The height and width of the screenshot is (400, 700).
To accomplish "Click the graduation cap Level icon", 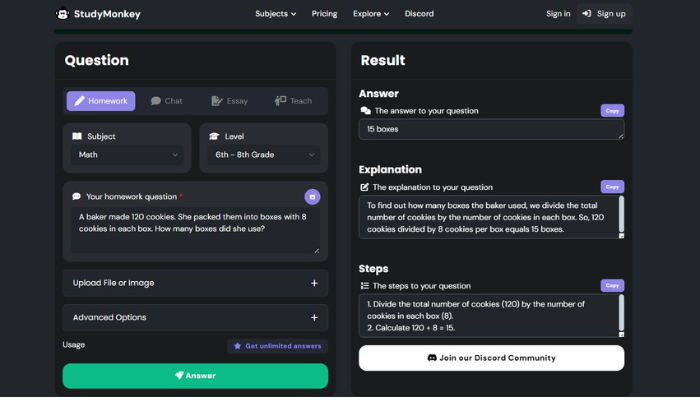I will coord(214,136).
